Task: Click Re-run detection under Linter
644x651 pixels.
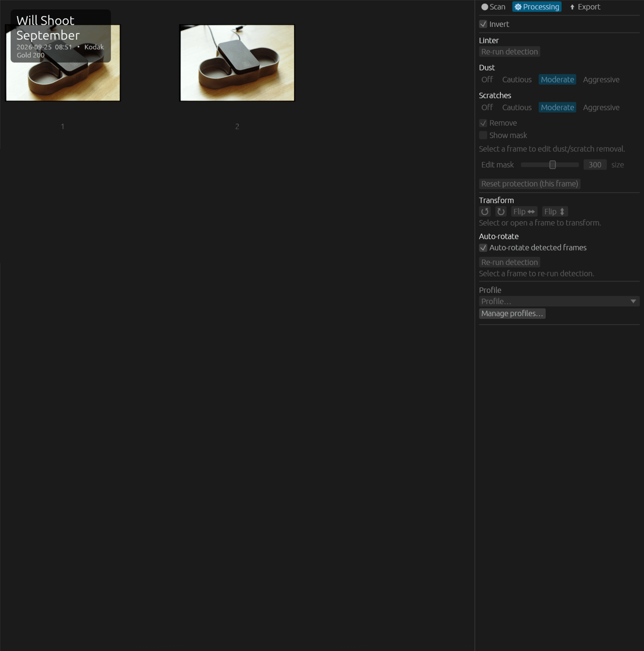Action: click(510, 52)
